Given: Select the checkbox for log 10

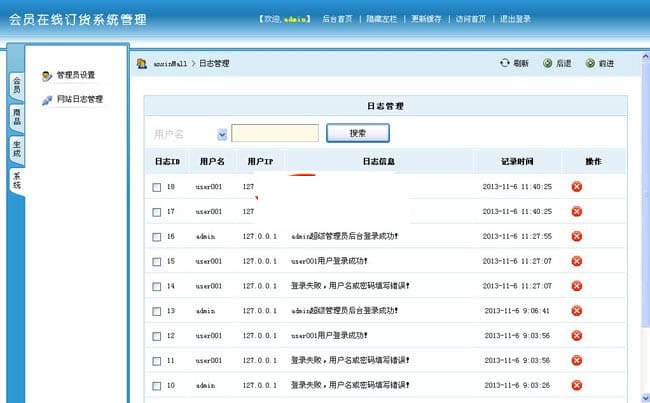Looking at the screenshot, I should click(x=157, y=386).
